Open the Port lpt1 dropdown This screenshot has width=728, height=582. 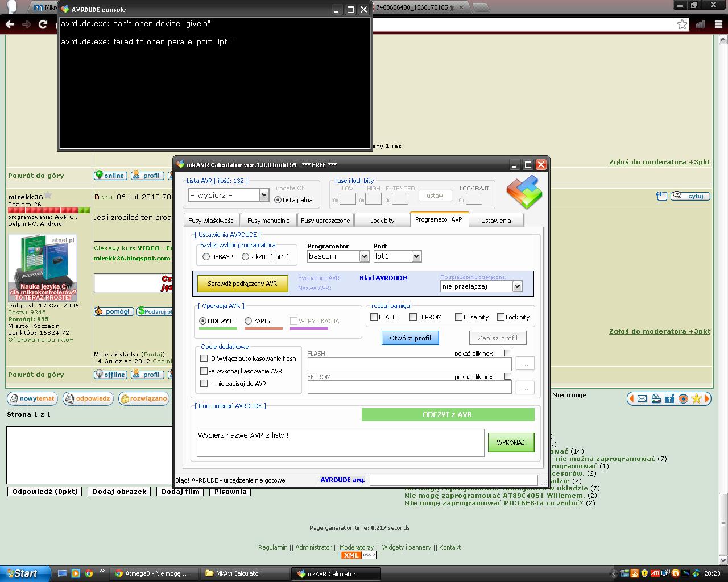[x=397, y=256]
